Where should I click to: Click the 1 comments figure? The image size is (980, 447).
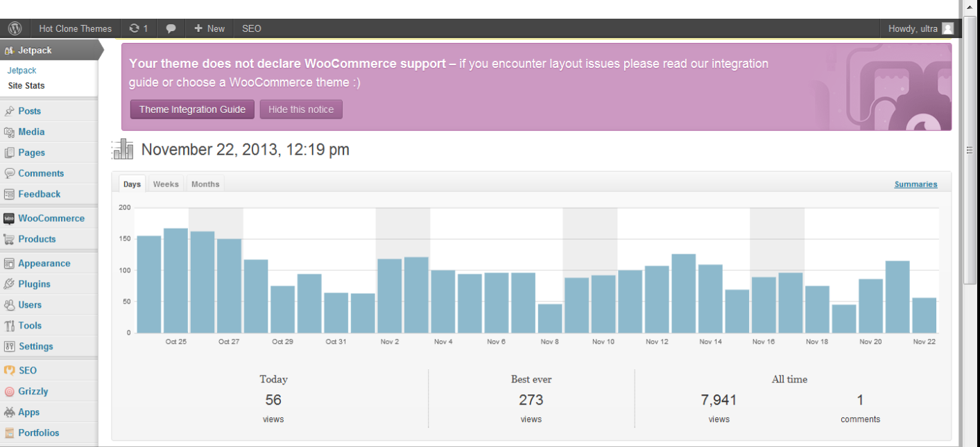click(x=860, y=400)
